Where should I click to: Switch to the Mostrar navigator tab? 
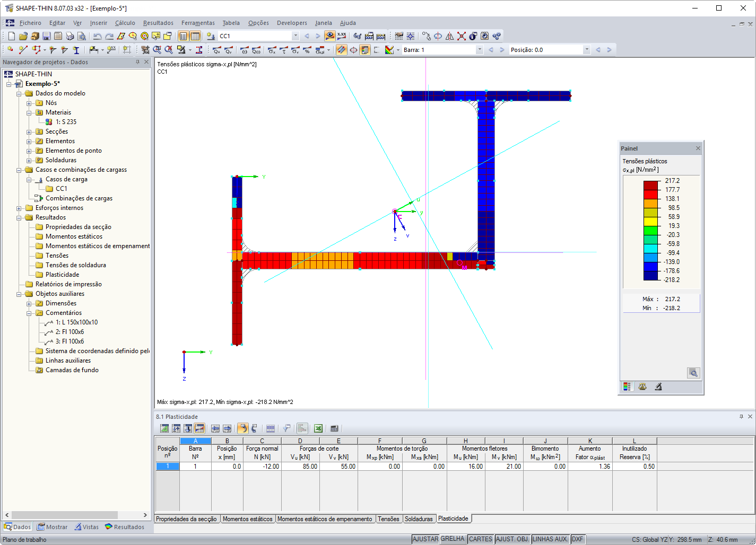click(52, 527)
